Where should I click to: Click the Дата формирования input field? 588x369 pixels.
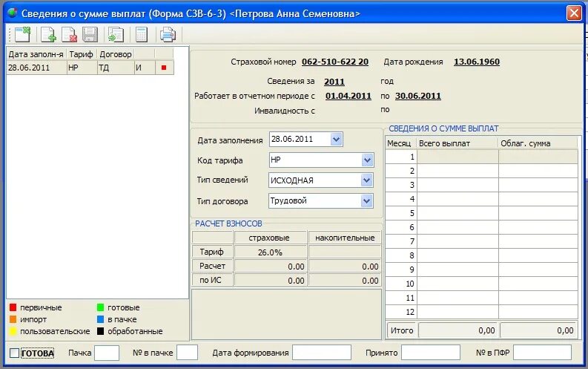click(322, 353)
